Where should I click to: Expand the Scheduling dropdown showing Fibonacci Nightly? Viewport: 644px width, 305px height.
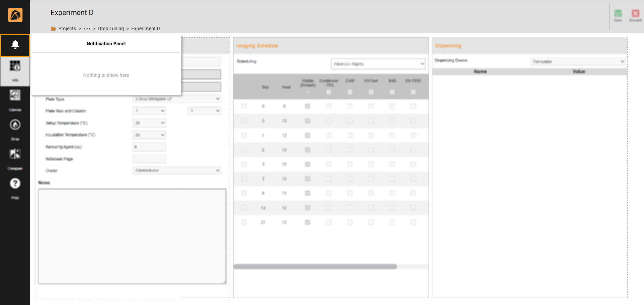click(378, 64)
